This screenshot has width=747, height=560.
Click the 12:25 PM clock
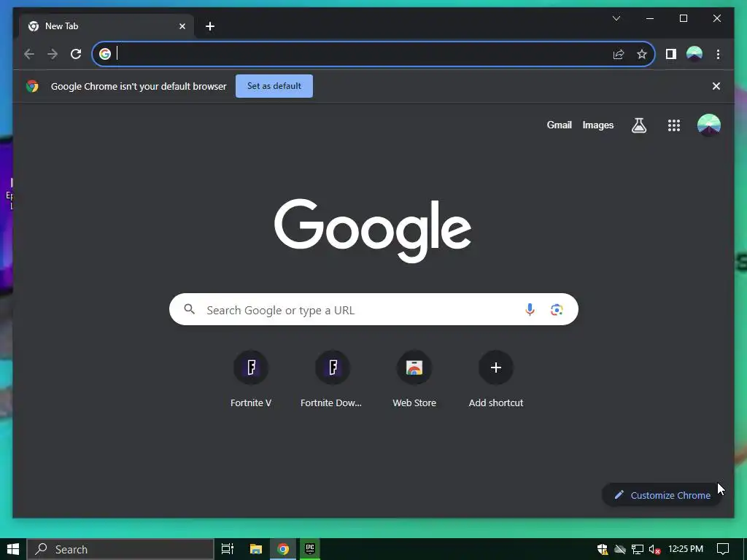tap(686, 549)
